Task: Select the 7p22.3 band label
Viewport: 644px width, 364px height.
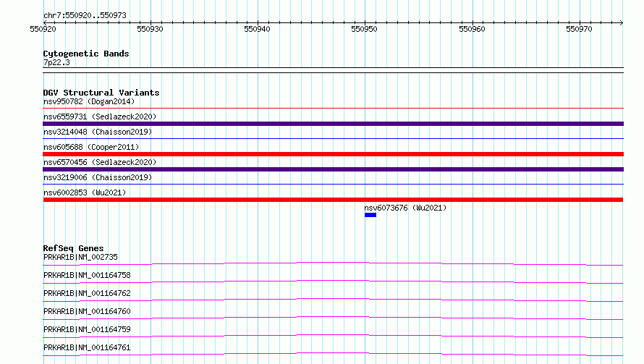Action: (x=56, y=62)
